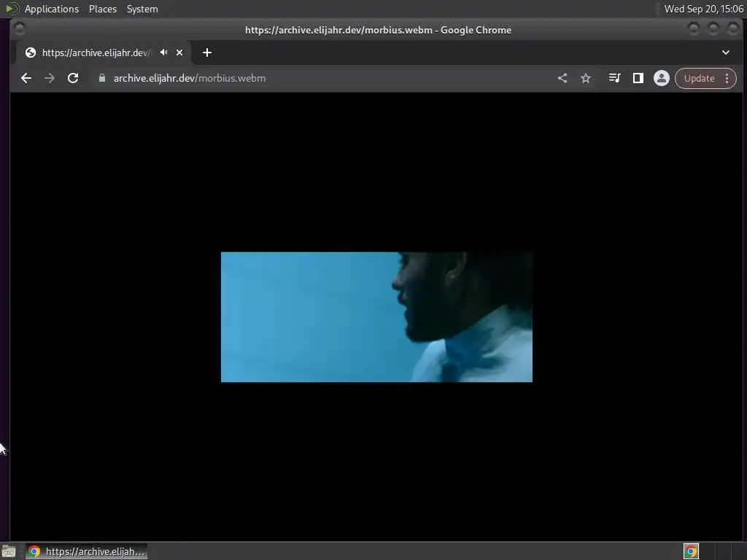This screenshot has height=560, width=747.
Task: Open the Applications menu
Action: [x=52, y=9]
